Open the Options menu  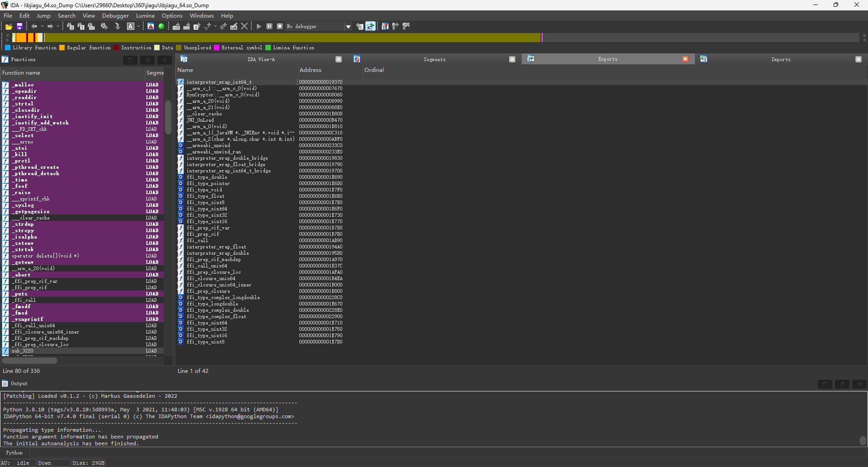(172, 16)
